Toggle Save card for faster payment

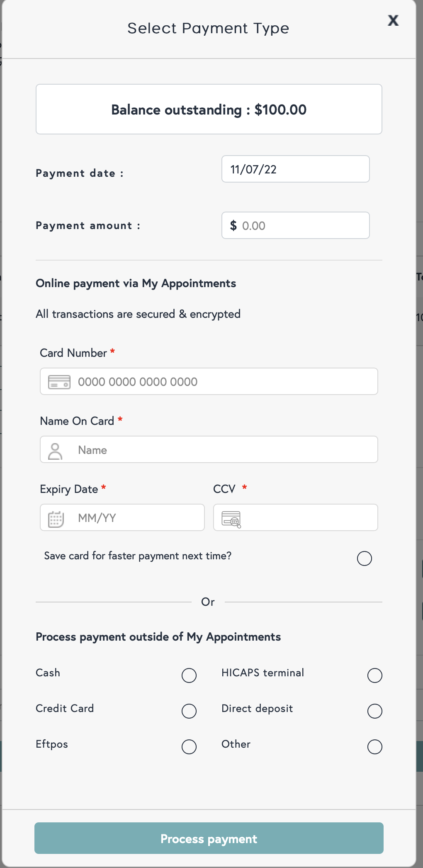click(x=364, y=558)
